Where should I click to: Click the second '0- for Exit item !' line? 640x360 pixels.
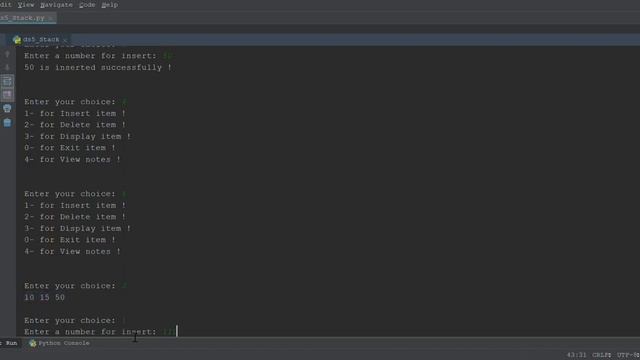pos(69,240)
